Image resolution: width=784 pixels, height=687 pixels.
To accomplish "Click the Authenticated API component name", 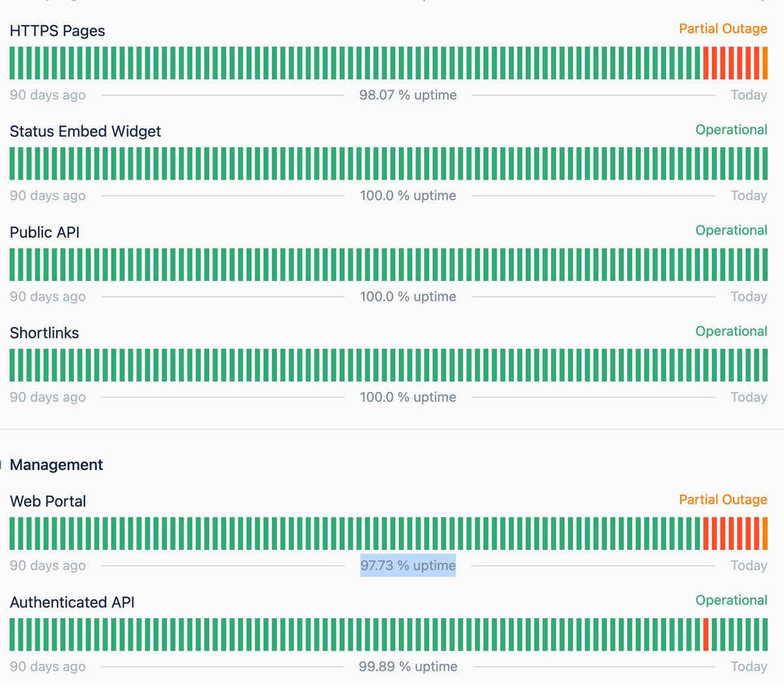I will click(x=72, y=602).
